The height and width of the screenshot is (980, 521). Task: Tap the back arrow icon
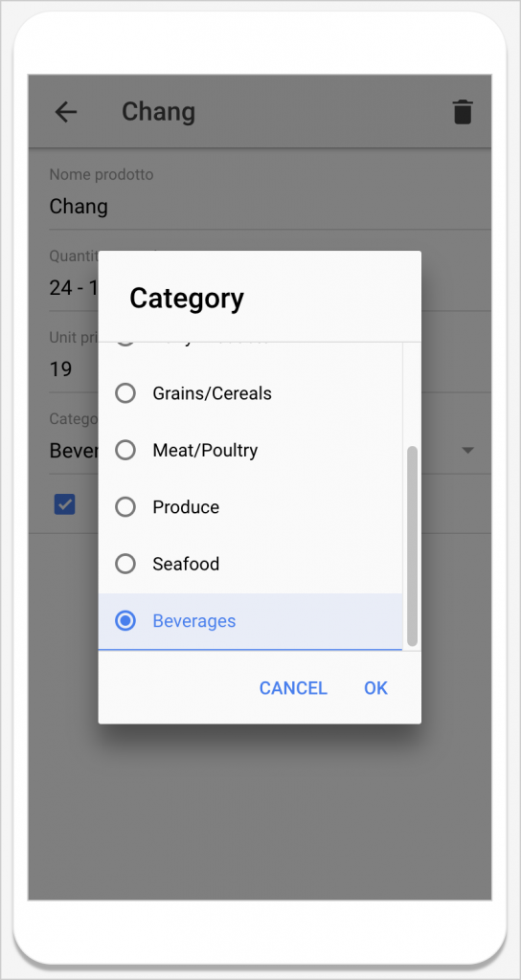tap(66, 112)
